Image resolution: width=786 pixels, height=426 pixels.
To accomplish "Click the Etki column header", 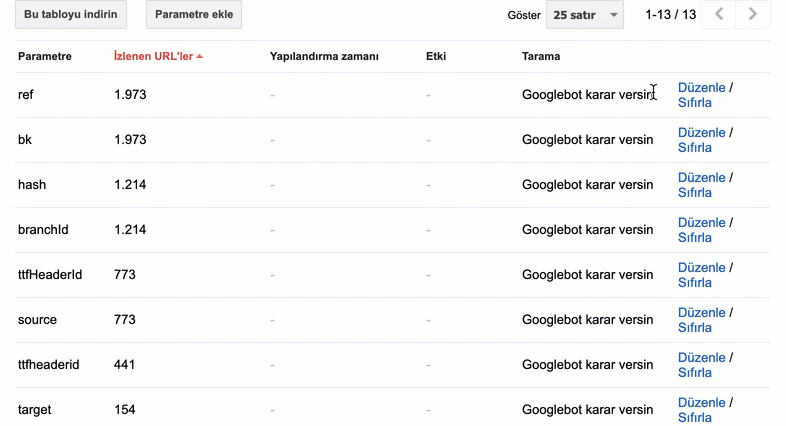I will (436, 56).
